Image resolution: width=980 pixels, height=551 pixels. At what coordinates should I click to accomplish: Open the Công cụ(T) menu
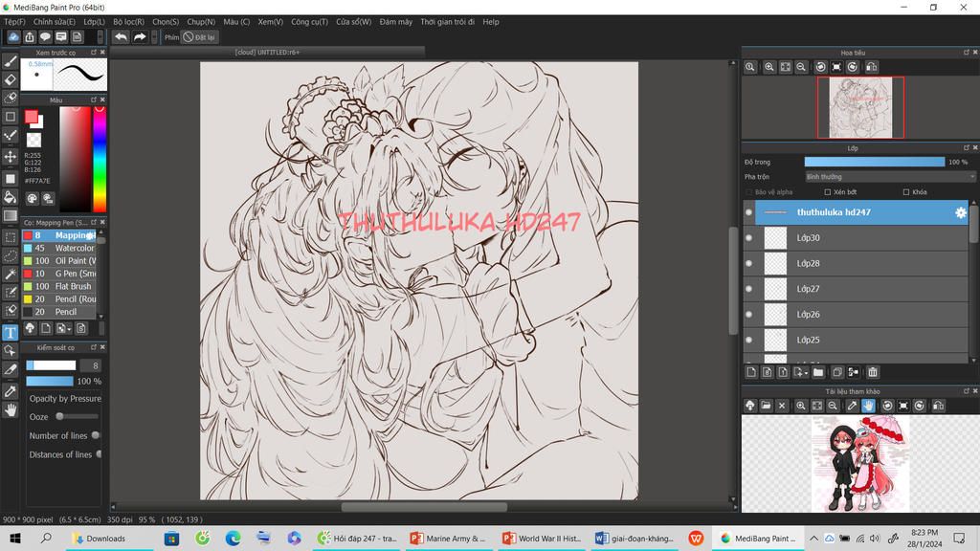pyautogui.click(x=309, y=22)
